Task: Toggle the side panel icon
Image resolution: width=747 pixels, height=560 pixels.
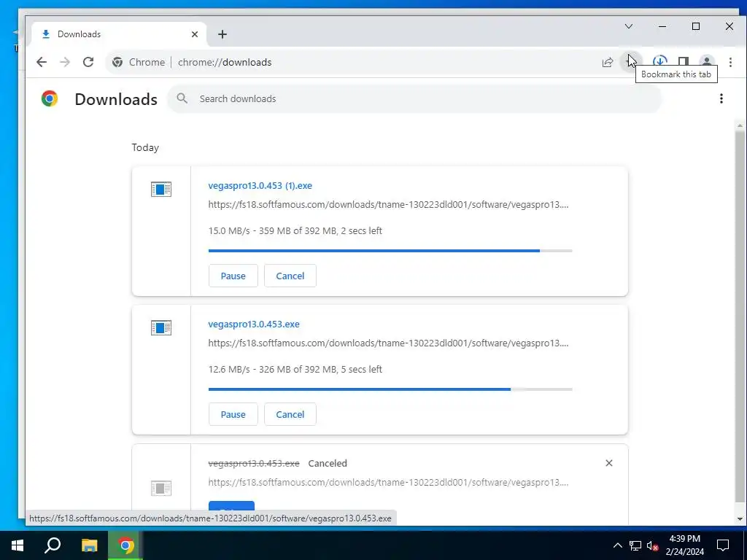Action: click(683, 62)
